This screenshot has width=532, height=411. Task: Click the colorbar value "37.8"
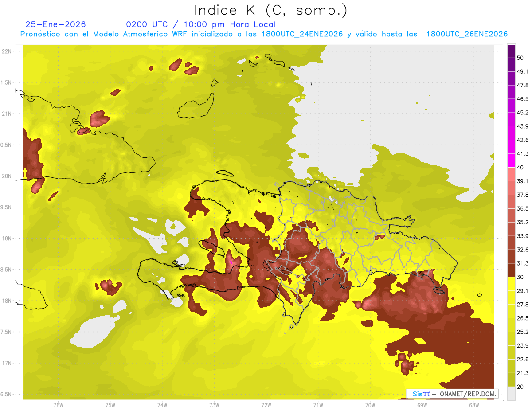[523, 195]
